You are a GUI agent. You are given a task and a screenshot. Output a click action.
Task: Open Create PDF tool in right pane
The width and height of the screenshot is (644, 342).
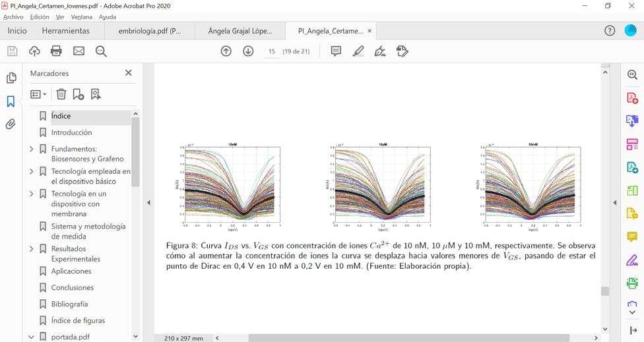pyautogui.click(x=633, y=98)
